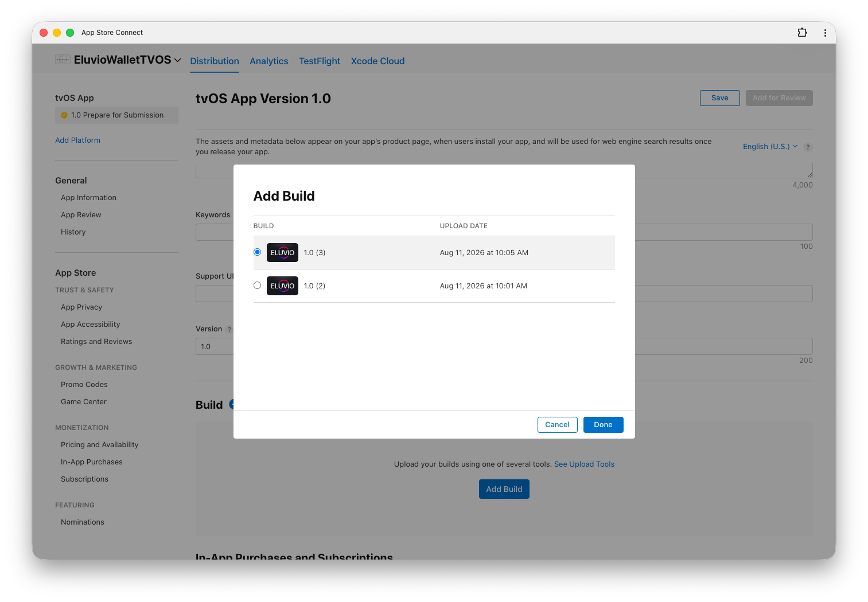Viewport: 868px width, 602px height.
Task: Click the Version help question mark
Action: (x=229, y=330)
